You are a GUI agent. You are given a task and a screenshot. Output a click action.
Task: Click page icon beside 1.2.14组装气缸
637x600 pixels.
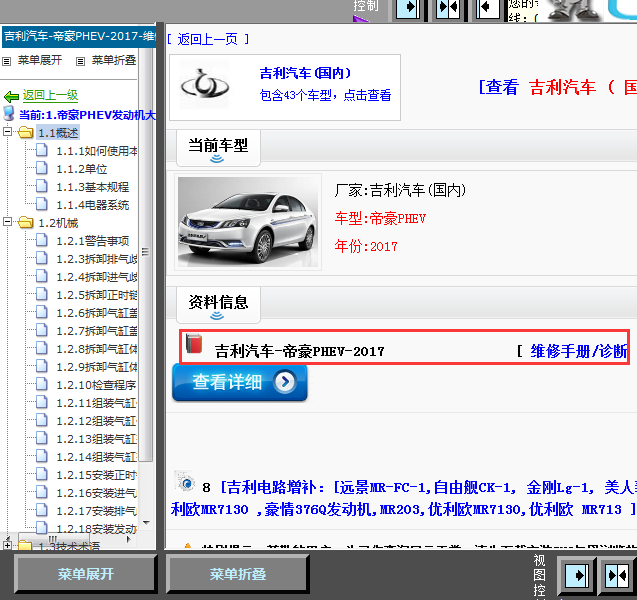point(41,455)
